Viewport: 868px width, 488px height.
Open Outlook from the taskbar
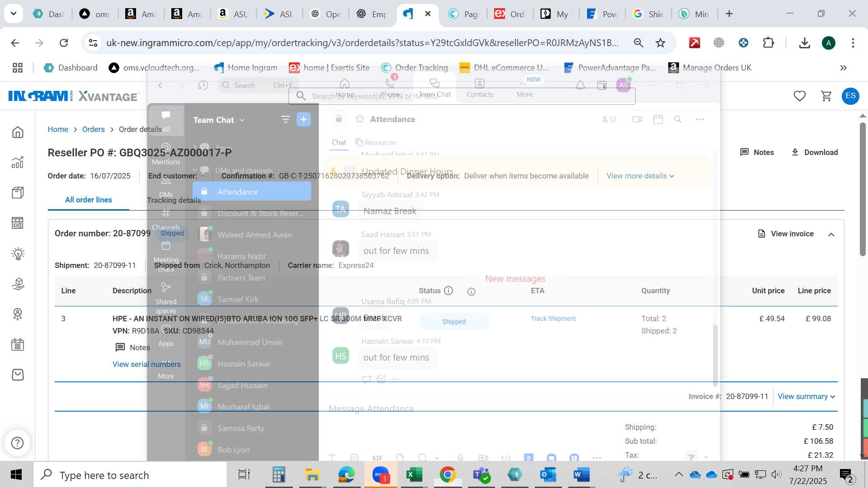(x=548, y=475)
